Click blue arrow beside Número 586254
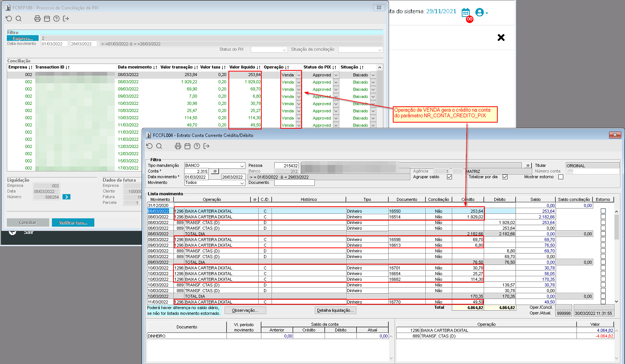The image size is (625, 364). (66, 197)
